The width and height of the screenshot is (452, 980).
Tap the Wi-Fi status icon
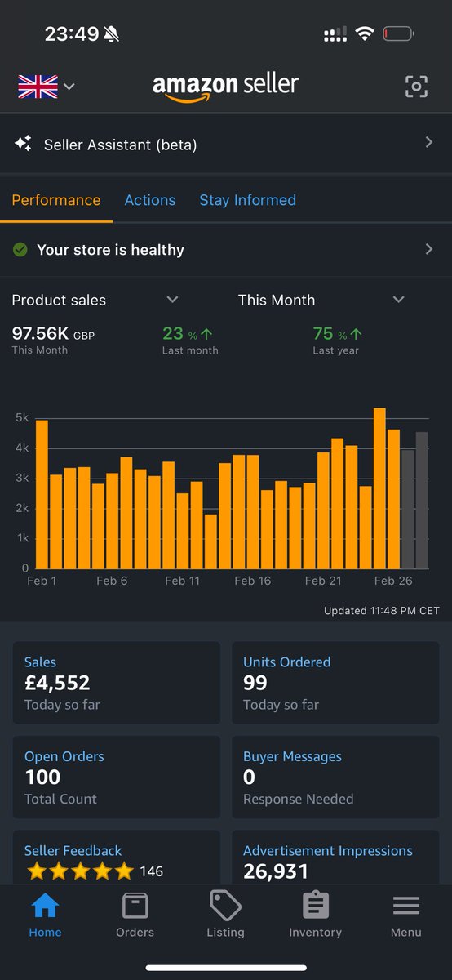coord(364,33)
